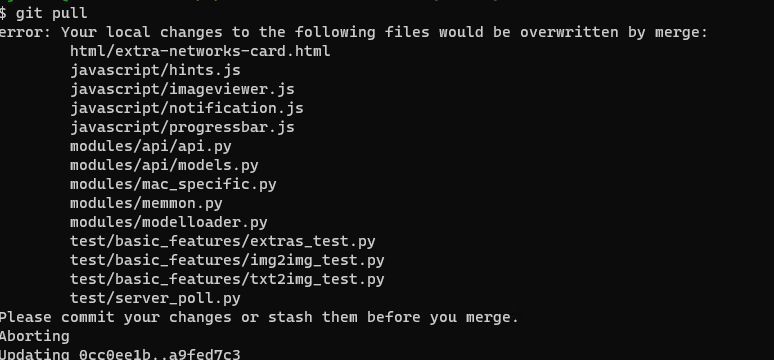774x360 pixels.
Task: Click test/basic_features/txt2img_test.py entry
Action: coord(227,280)
